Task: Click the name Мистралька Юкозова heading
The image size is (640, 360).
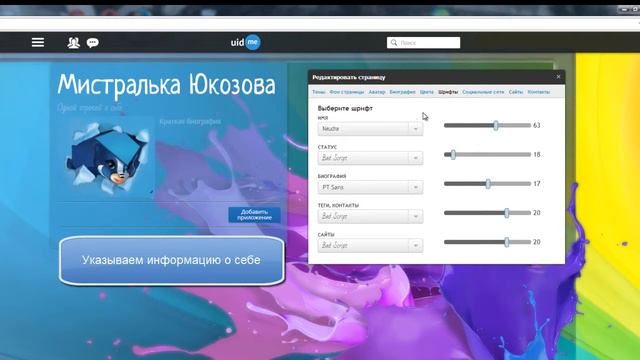Action: (x=167, y=85)
